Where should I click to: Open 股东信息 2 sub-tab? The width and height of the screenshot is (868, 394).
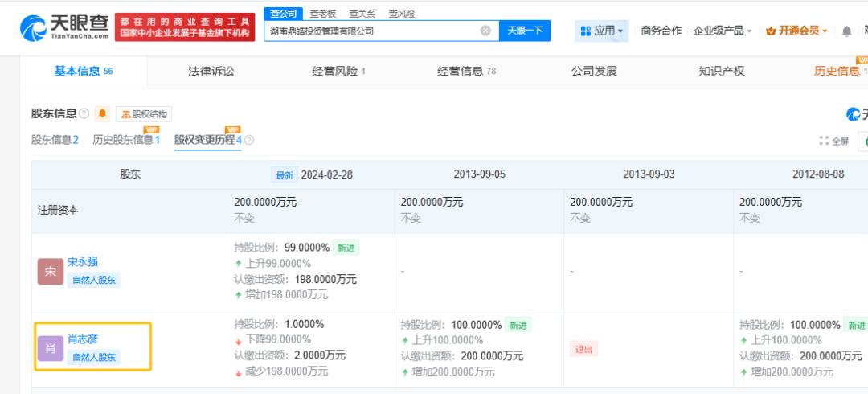click(55, 140)
